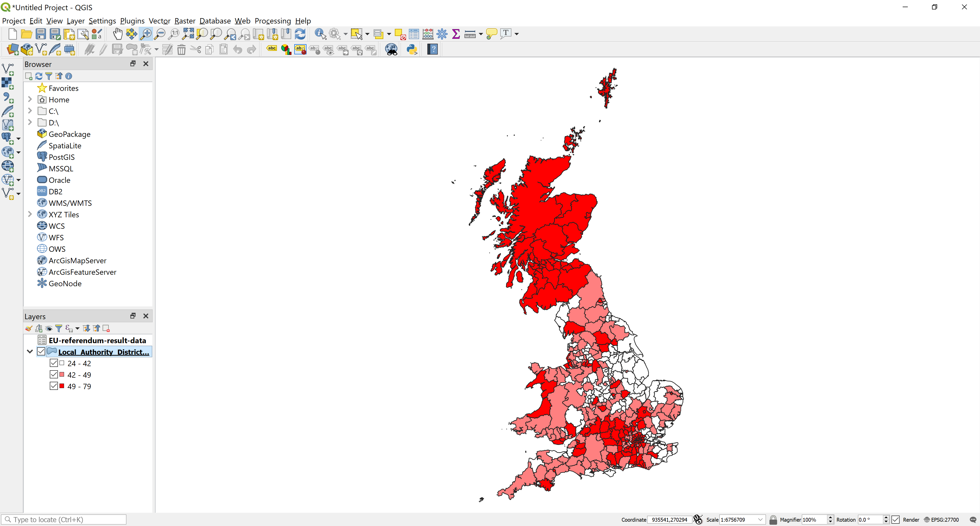Open the Processing menu
The width and height of the screenshot is (980, 526).
click(x=272, y=21)
